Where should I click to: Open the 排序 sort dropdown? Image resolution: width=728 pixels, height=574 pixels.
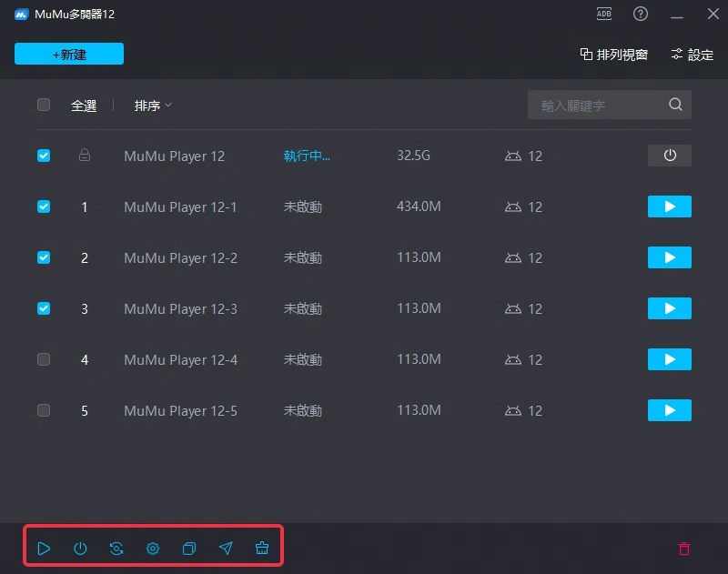coord(151,105)
